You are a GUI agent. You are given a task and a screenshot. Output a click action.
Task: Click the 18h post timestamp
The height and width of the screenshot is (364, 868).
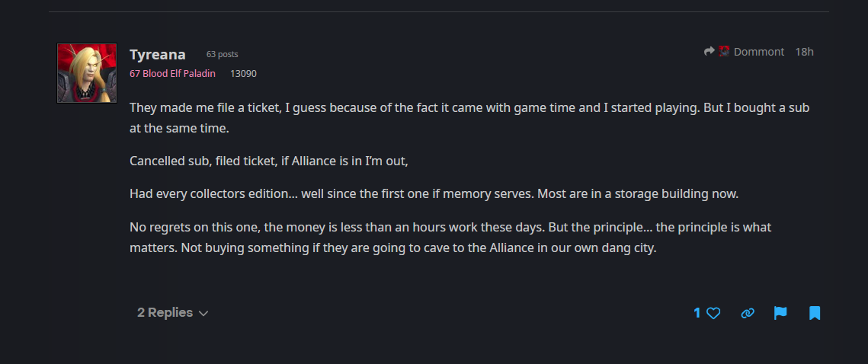pos(804,52)
